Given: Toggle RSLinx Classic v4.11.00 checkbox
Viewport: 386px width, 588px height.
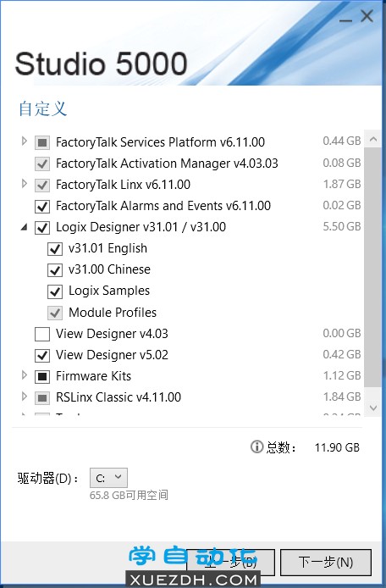Looking at the screenshot, I should pos(42,398).
